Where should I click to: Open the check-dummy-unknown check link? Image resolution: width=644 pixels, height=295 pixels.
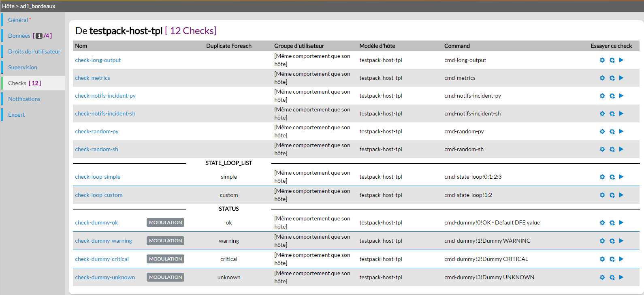pyautogui.click(x=105, y=277)
